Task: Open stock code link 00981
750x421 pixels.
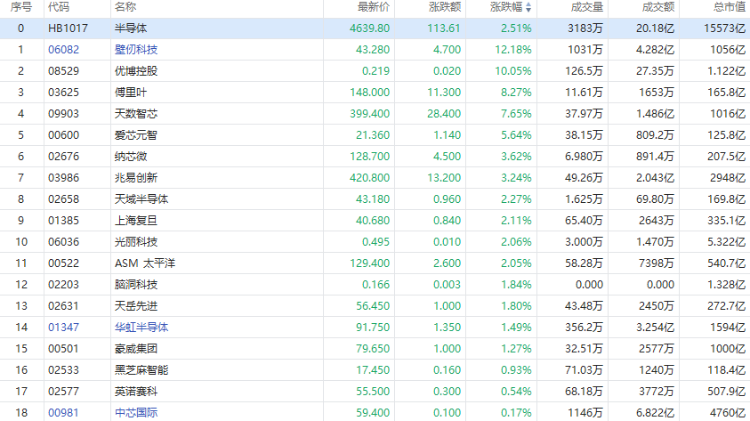Action: 64,413
